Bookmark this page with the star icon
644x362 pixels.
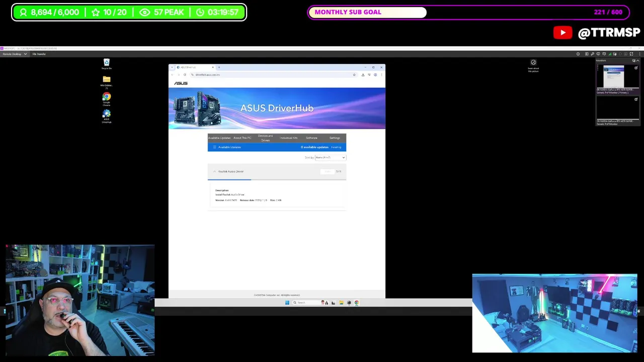pos(354,74)
